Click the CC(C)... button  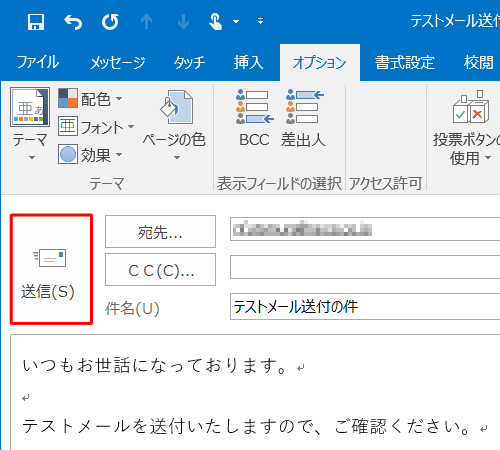[x=160, y=270]
